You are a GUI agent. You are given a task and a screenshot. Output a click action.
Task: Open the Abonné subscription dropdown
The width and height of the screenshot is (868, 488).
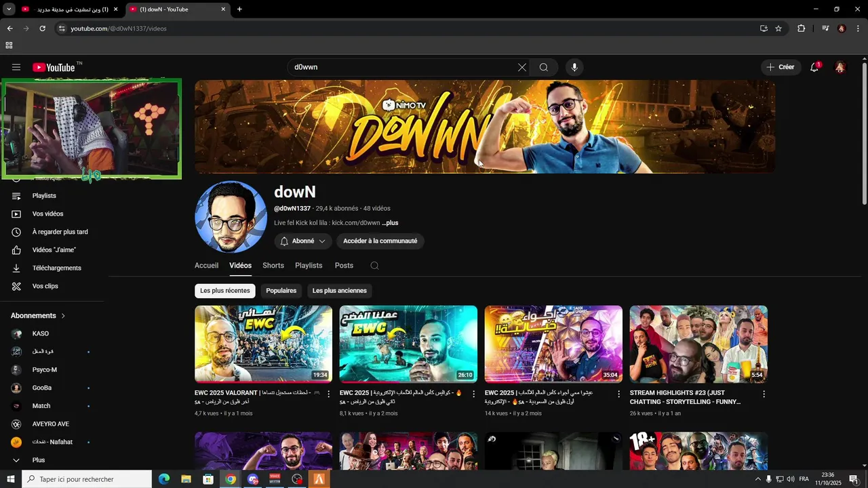(303, 241)
